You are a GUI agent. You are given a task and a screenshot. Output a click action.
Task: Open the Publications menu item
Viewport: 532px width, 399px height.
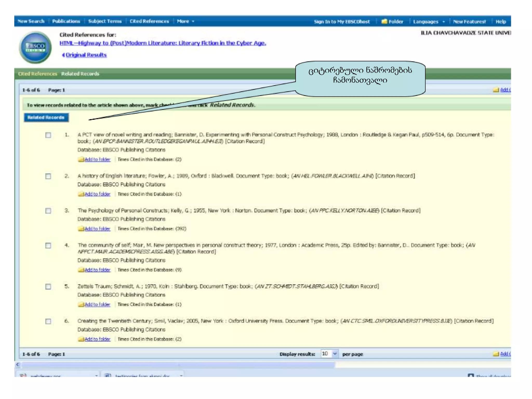click(66, 21)
